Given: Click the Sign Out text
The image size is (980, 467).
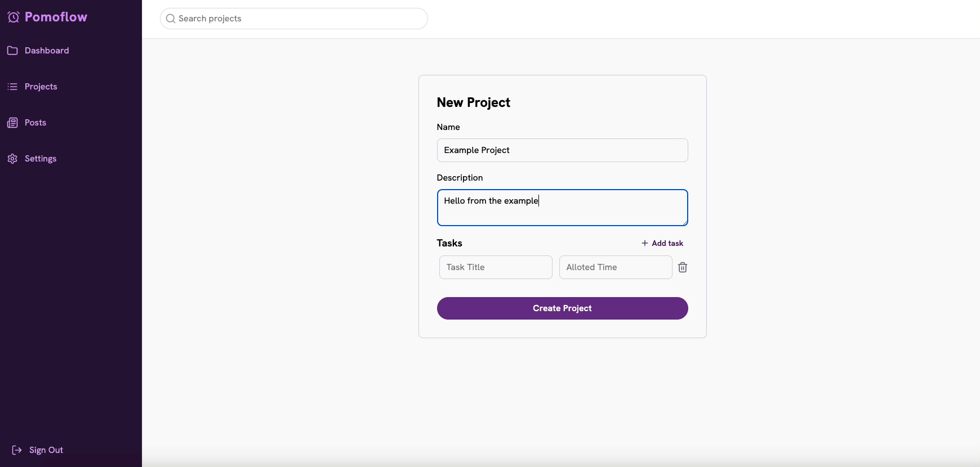Looking at the screenshot, I should click(x=46, y=450).
